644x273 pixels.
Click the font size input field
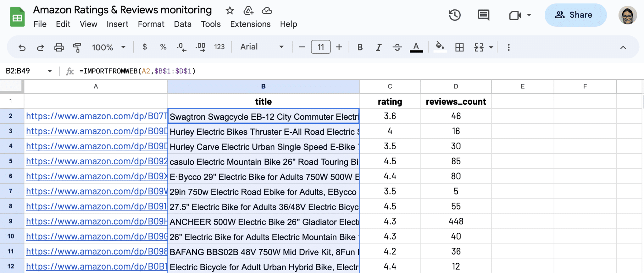point(320,47)
